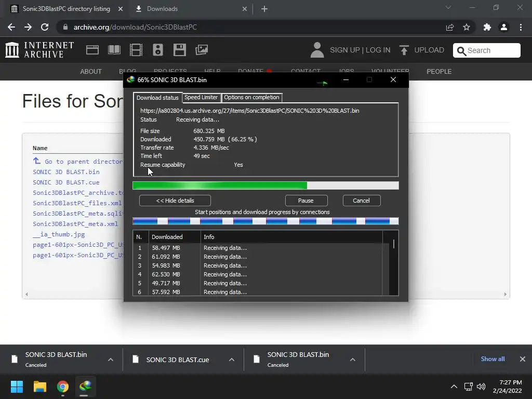Screen dimensions: 532x399
Task: Open PEOPLE menu item
Action: pyautogui.click(x=439, y=72)
